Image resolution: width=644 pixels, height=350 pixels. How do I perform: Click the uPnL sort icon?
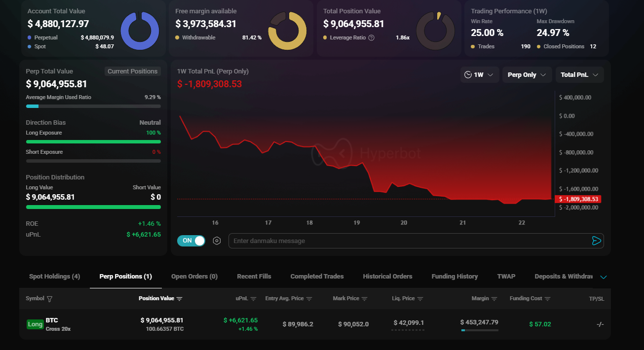tap(253, 299)
